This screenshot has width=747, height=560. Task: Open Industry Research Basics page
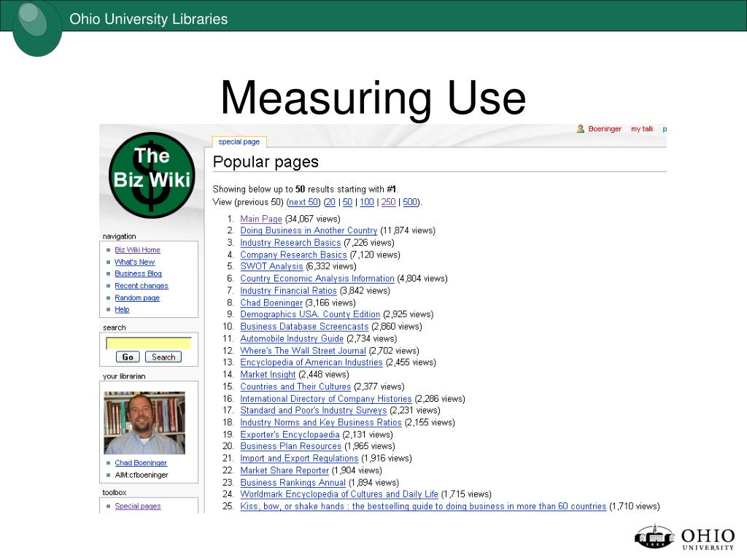point(290,243)
